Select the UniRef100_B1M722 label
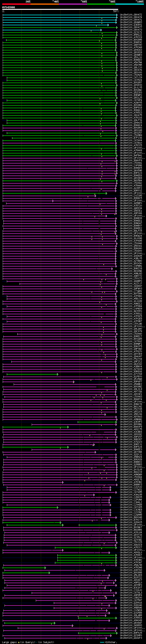146x644 pixels. 131,578
